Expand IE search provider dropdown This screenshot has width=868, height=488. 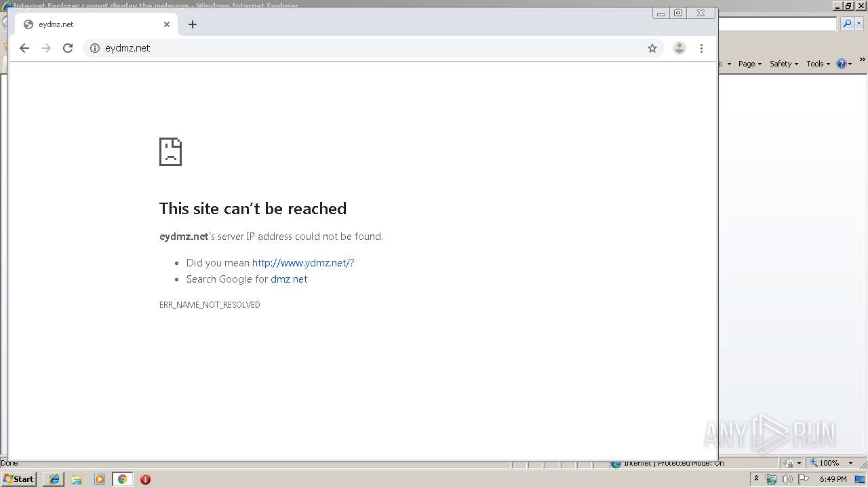tap(859, 24)
